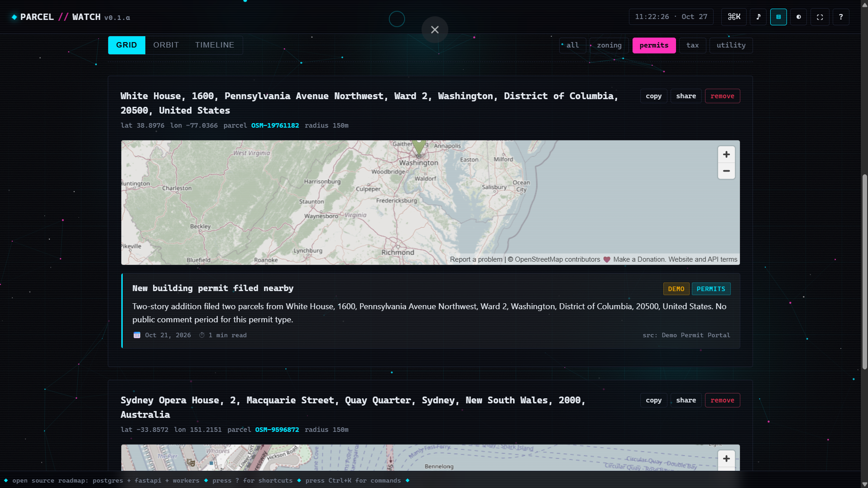The image size is (868, 488).
Task: Close the overlay with the X button
Action: (x=435, y=30)
